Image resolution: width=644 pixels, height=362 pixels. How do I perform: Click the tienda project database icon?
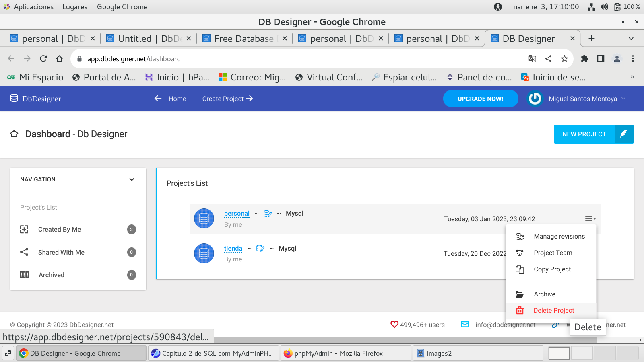[204, 253]
